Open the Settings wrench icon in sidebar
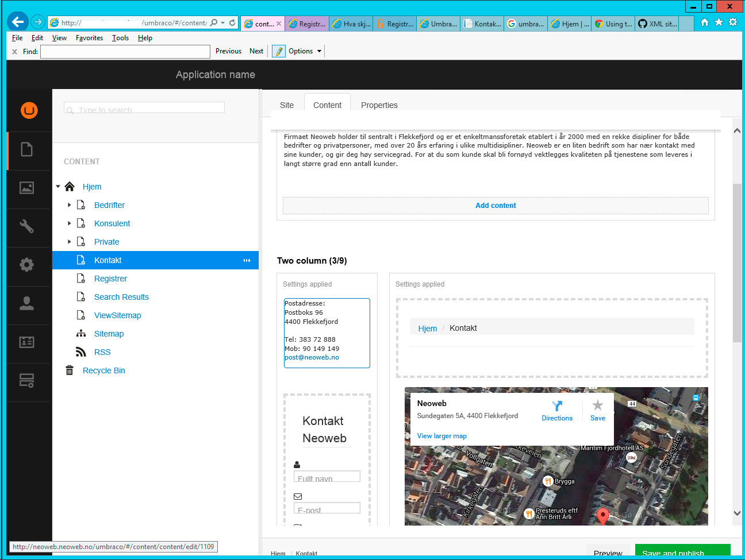The height and width of the screenshot is (560, 745). [x=27, y=226]
